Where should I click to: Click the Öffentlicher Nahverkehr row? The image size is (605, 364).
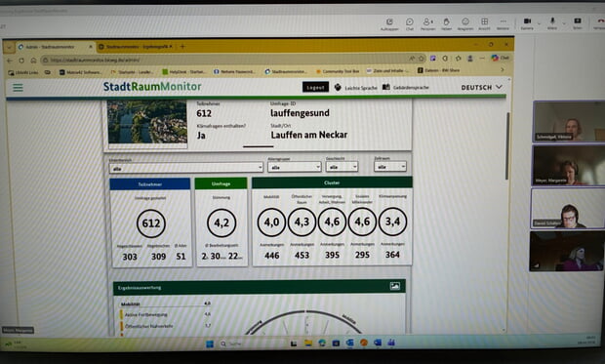166,326
